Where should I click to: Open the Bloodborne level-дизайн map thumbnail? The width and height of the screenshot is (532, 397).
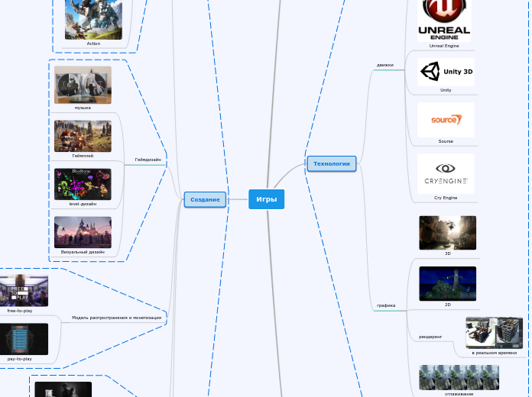pyautogui.click(x=83, y=184)
